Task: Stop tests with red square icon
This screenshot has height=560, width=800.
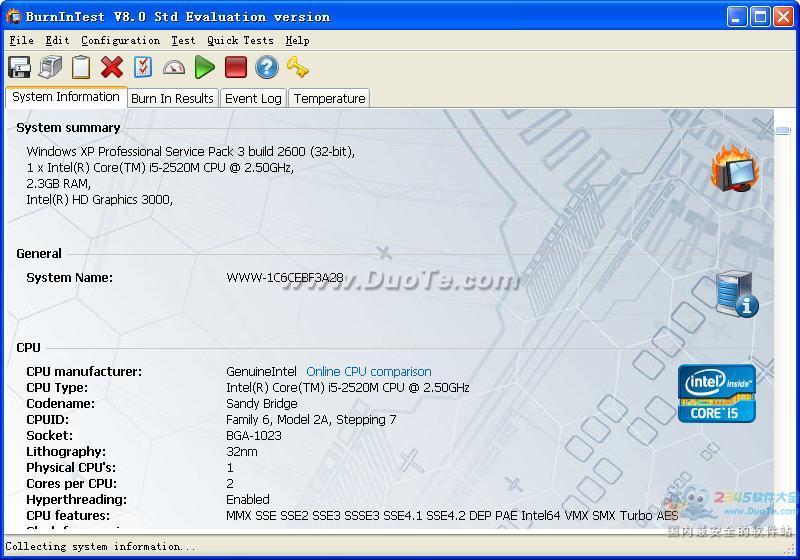Action: [236, 67]
